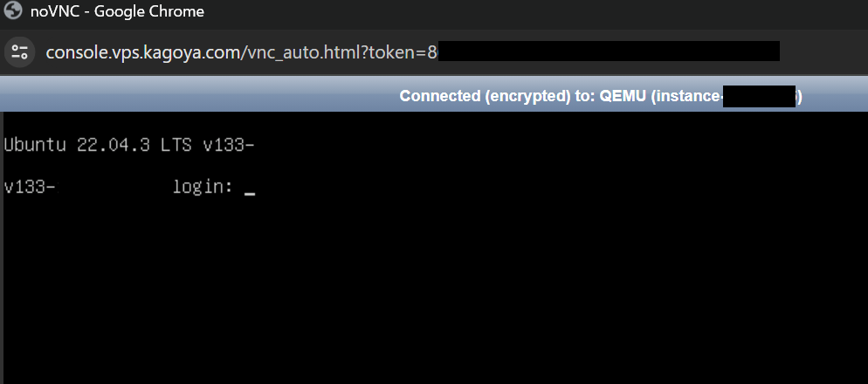Image resolution: width=868 pixels, height=384 pixels.
Task: Click the v133- hostname on the Ubuntu banner line
Action: (229, 144)
